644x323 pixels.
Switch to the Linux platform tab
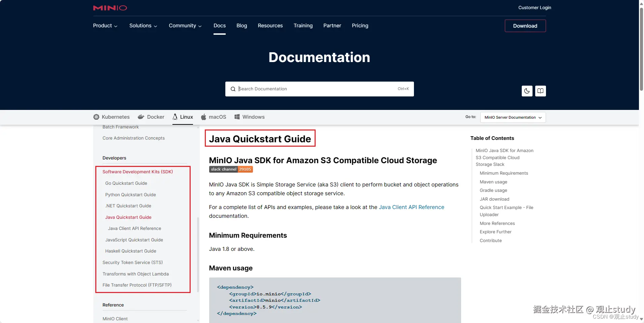click(x=183, y=117)
